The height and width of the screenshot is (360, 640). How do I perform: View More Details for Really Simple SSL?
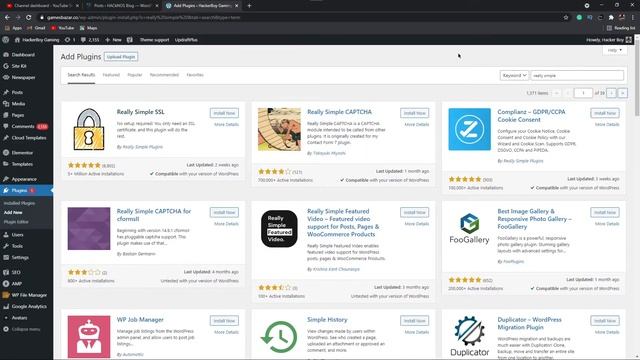coord(227,124)
